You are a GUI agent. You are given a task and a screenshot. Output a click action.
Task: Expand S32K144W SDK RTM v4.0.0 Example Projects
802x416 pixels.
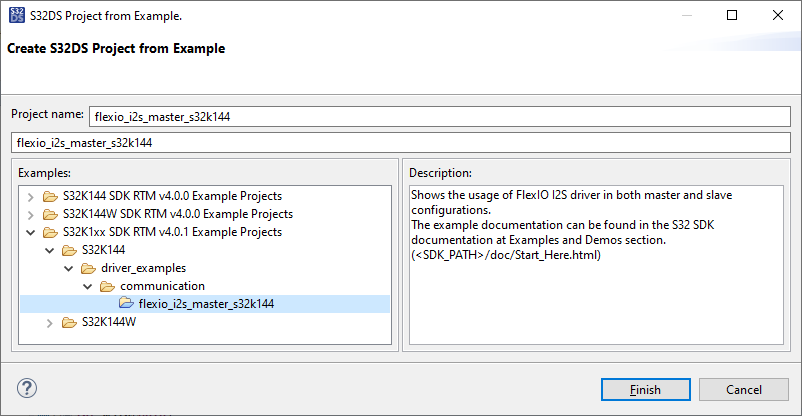(30, 214)
